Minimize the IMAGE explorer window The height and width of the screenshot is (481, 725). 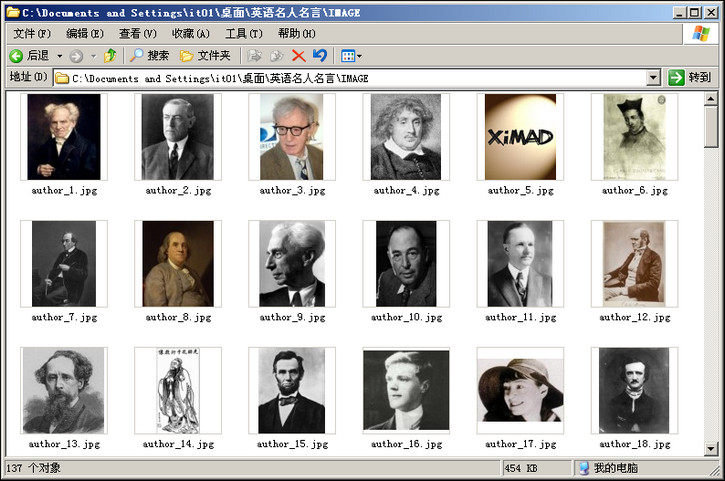[x=679, y=12]
